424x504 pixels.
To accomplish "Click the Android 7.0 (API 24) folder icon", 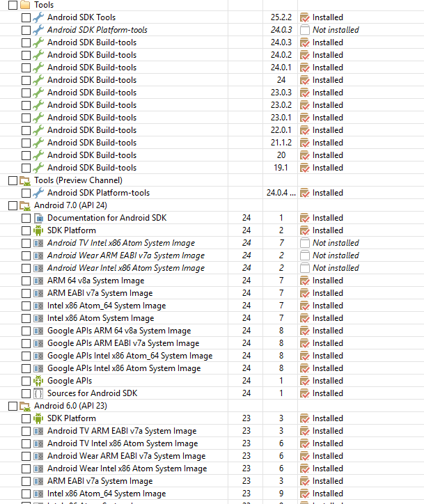I will (x=25, y=206).
